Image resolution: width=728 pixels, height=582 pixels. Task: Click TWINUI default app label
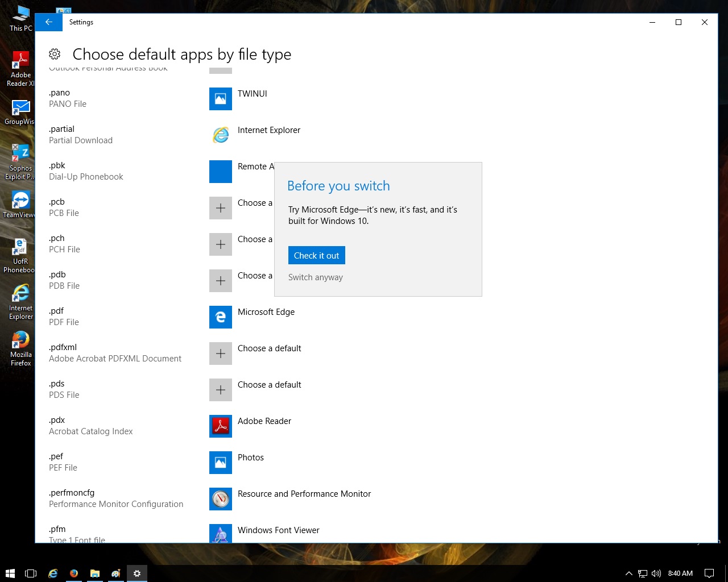253,94
